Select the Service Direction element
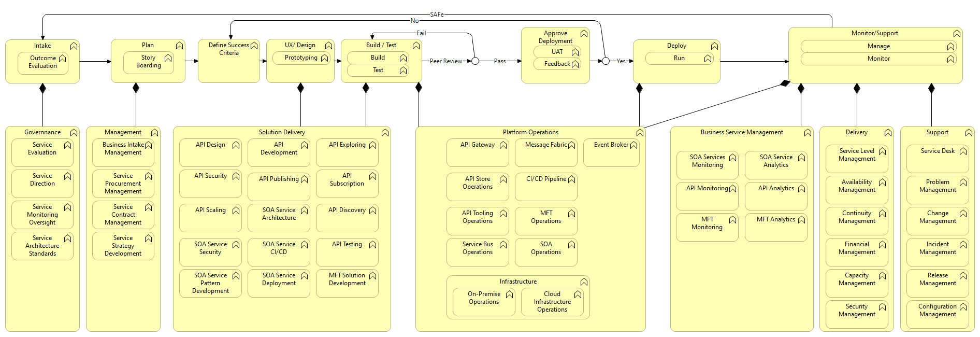The height and width of the screenshot is (337, 980). click(x=42, y=184)
